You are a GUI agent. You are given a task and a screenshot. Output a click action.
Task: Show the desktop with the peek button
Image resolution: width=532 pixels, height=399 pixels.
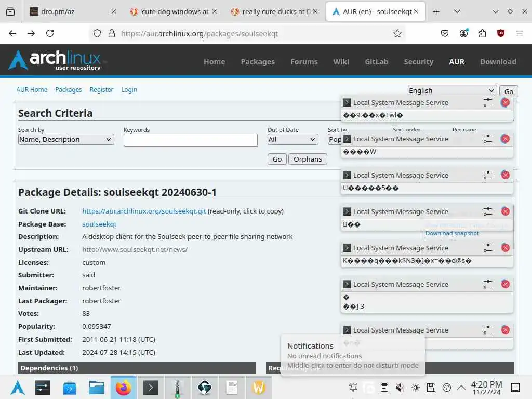tap(515, 388)
